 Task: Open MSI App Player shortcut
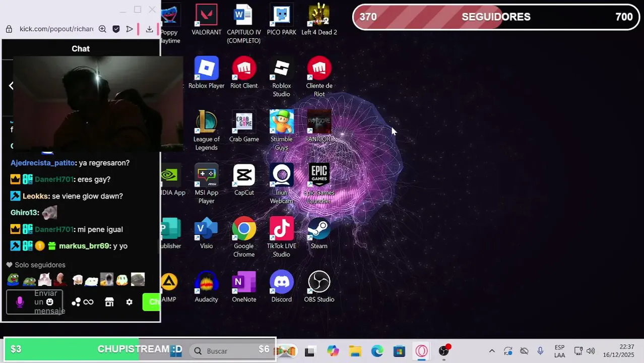click(206, 184)
